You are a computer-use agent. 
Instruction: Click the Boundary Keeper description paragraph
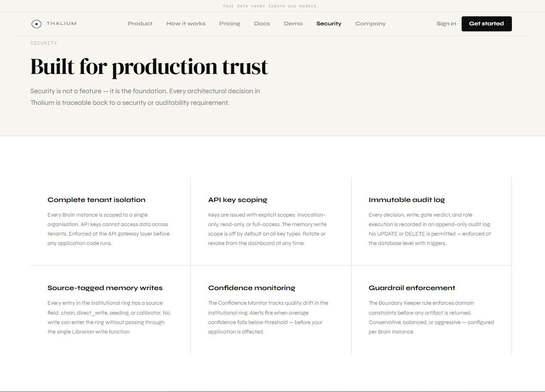click(x=432, y=317)
